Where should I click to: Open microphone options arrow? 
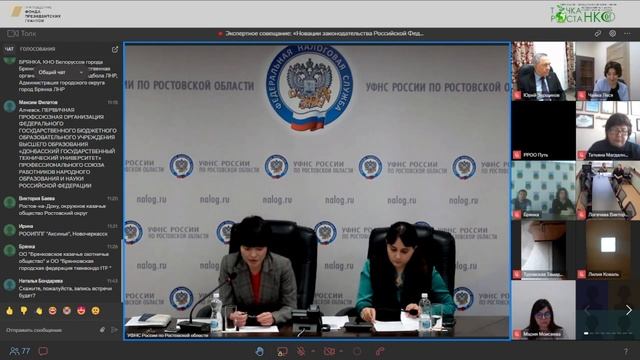coord(313,351)
